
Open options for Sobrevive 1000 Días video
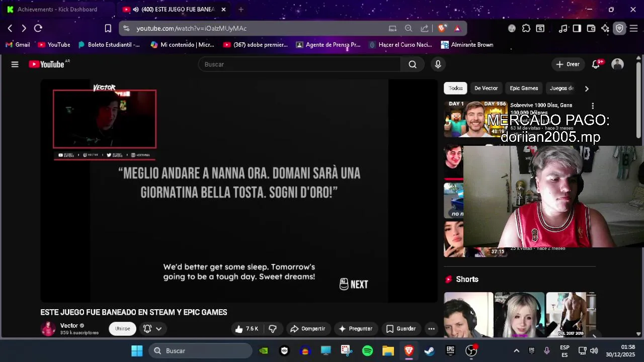click(593, 106)
